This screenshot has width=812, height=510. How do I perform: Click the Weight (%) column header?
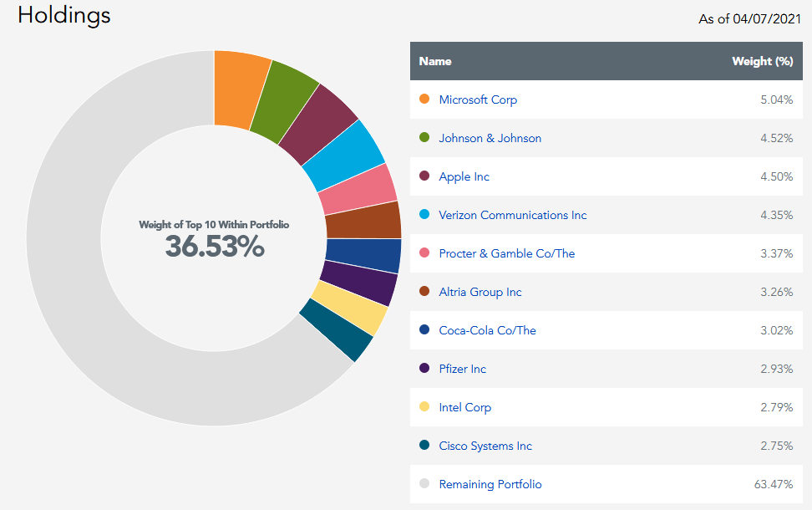point(762,61)
